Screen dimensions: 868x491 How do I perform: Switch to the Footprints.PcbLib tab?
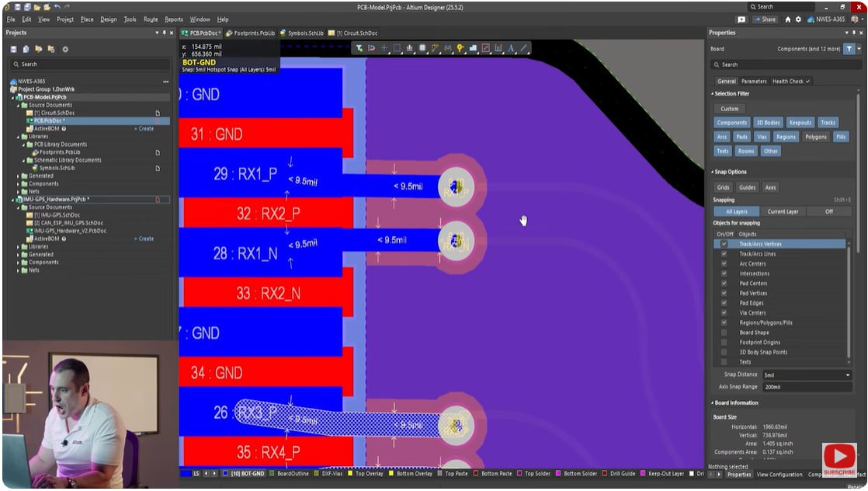(x=250, y=33)
